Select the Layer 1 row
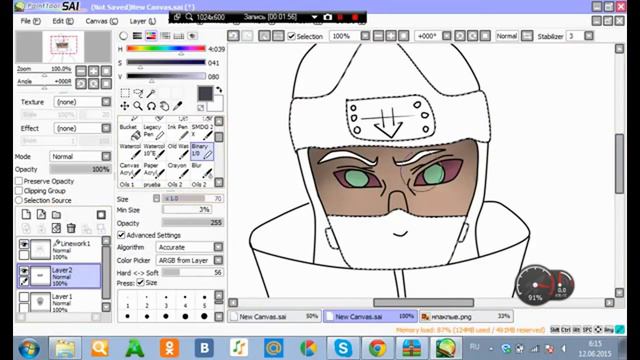This screenshot has height=360, width=640. (x=59, y=303)
